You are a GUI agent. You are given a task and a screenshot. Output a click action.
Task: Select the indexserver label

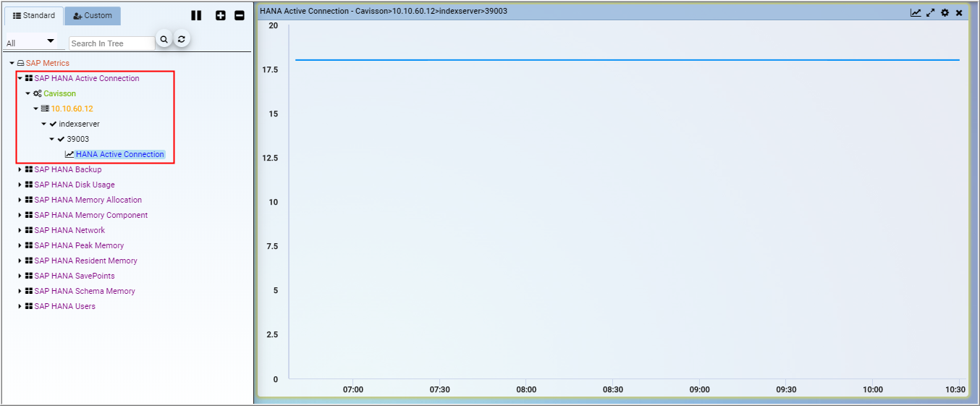coord(80,124)
